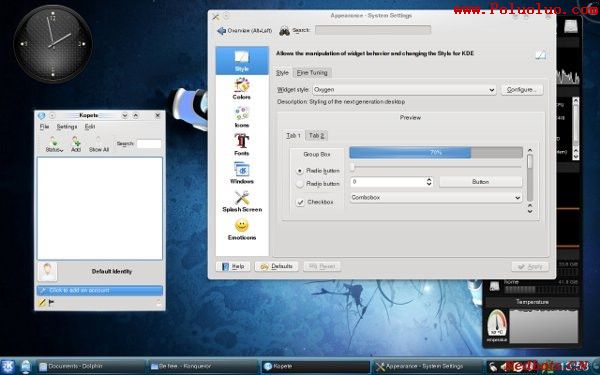Open the Kopete Settings menu
Screen dimensions: 600x375
click(67, 127)
